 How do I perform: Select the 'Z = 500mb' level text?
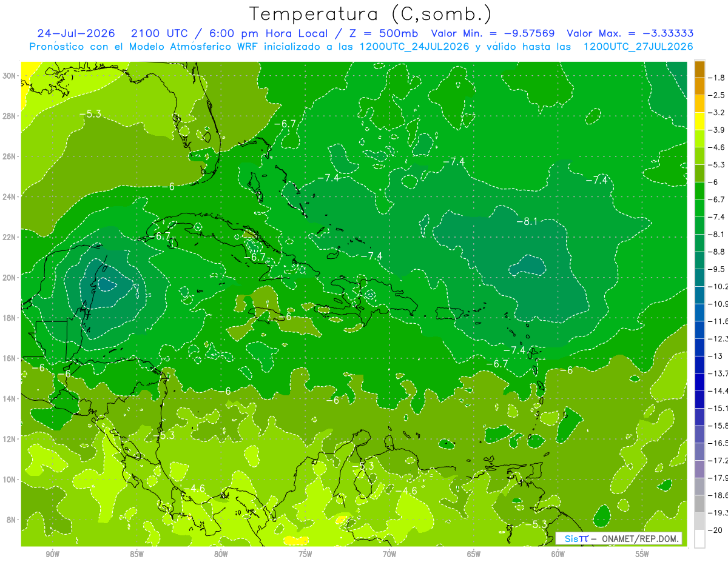tap(383, 33)
